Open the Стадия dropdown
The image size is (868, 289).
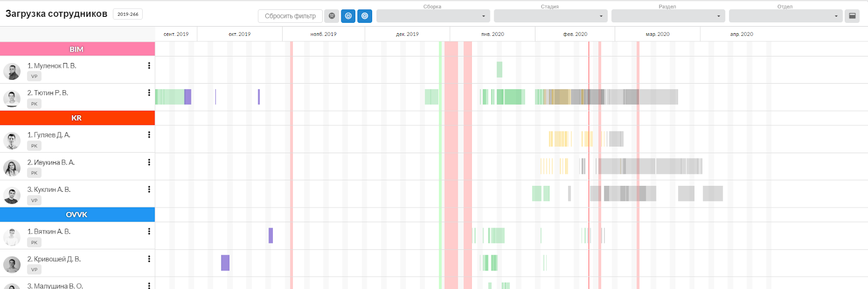pyautogui.click(x=551, y=16)
